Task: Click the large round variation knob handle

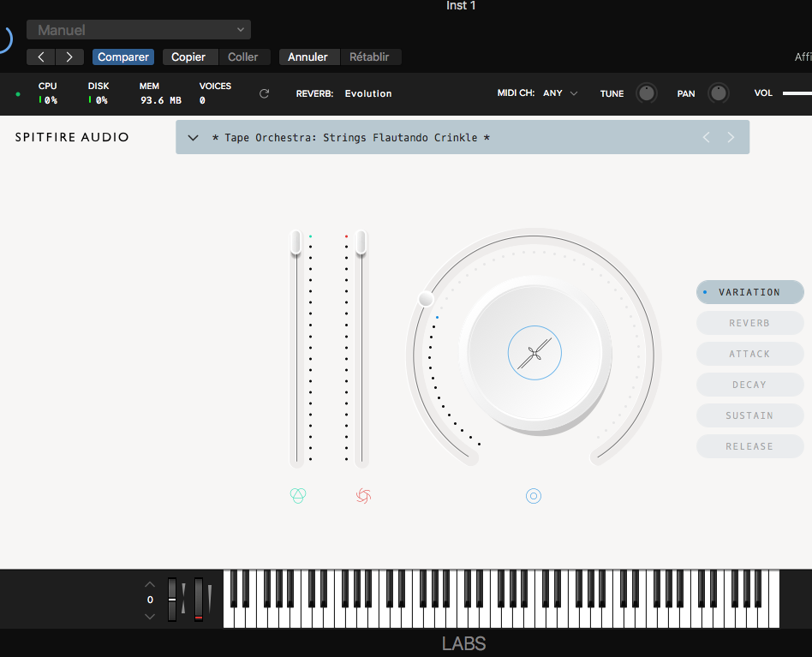Action: click(426, 299)
